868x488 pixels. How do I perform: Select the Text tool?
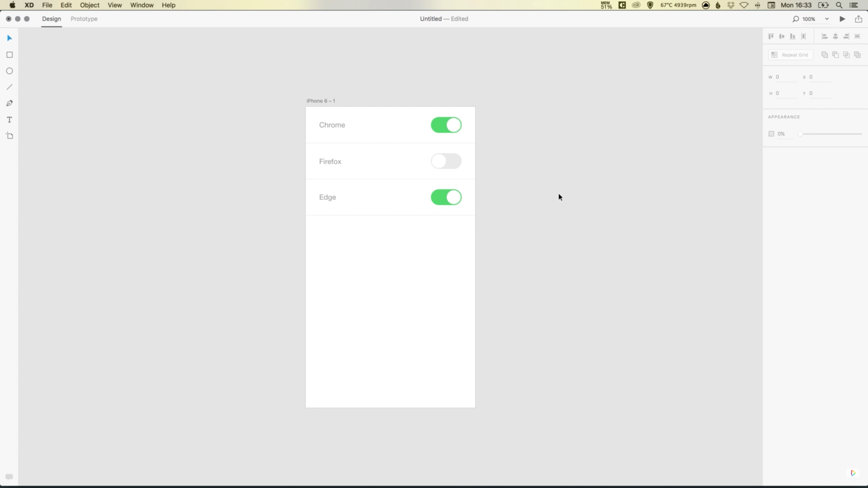tap(9, 119)
